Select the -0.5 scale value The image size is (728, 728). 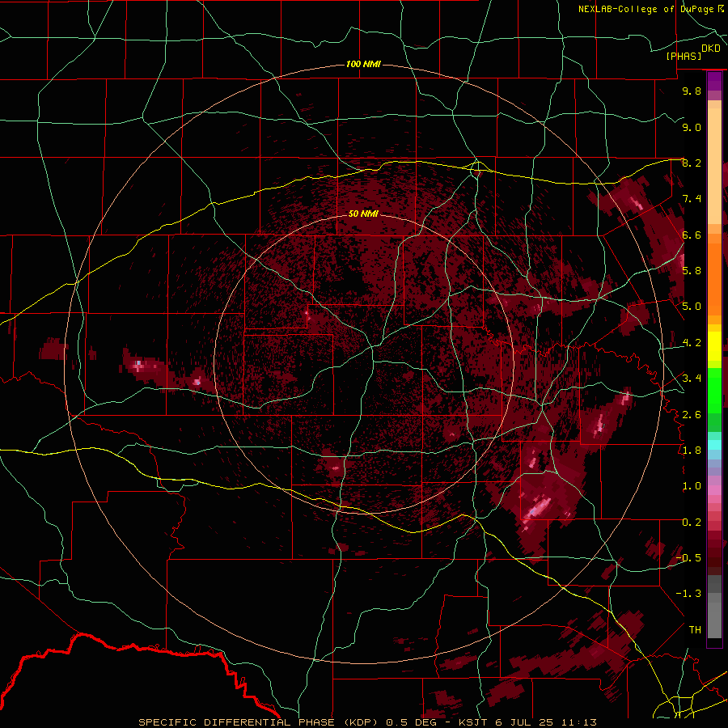point(688,558)
